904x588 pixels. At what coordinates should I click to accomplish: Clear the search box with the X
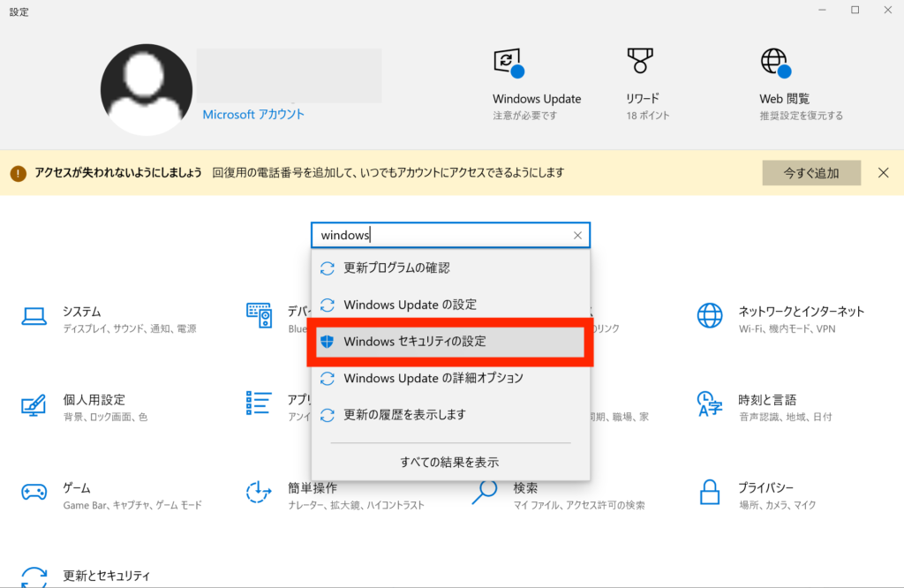tap(577, 235)
